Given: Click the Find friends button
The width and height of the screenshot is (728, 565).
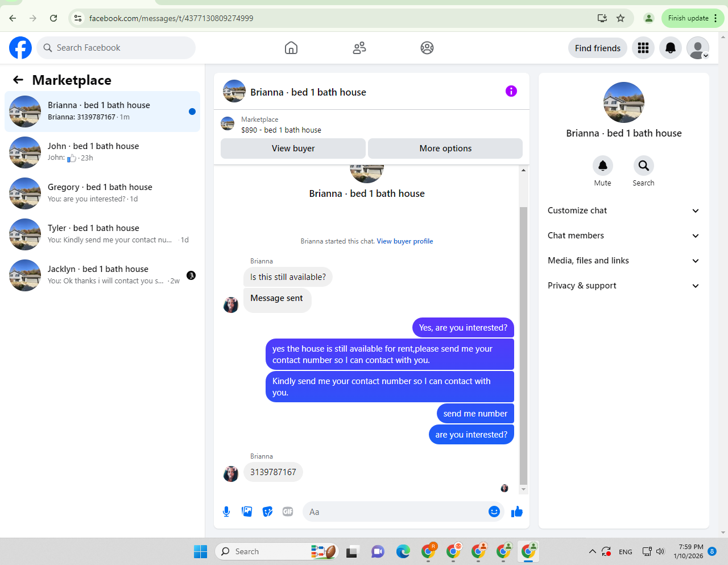Looking at the screenshot, I should [598, 48].
